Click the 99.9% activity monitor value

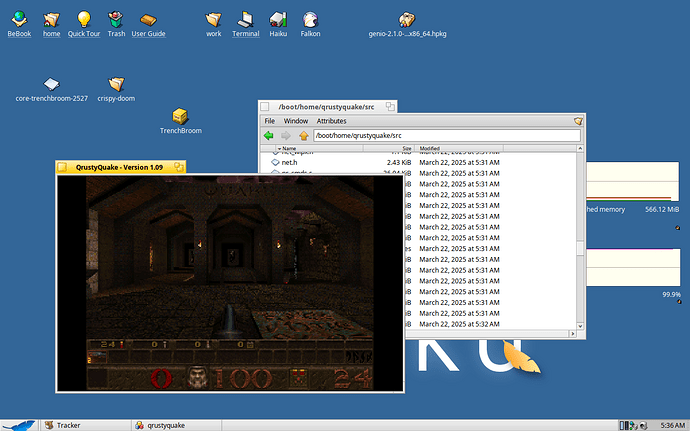[x=672, y=295]
